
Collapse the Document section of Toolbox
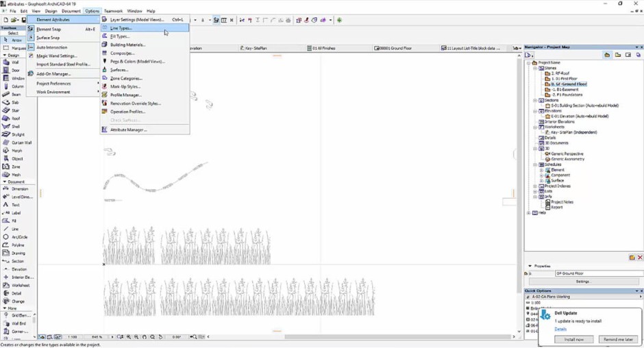pyautogui.click(x=5, y=182)
